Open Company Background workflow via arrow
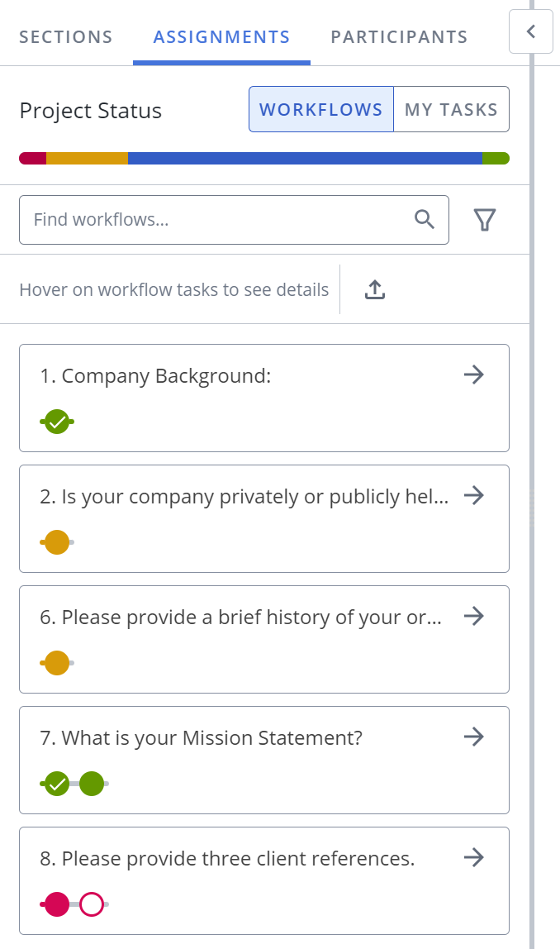Screen dimensions: 560x949 tap(474, 374)
